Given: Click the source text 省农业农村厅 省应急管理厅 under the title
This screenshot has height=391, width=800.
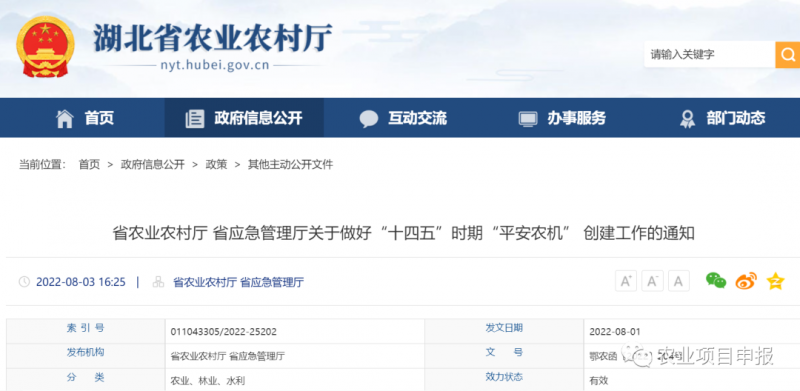Looking at the screenshot, I should (x=238, y=282).
